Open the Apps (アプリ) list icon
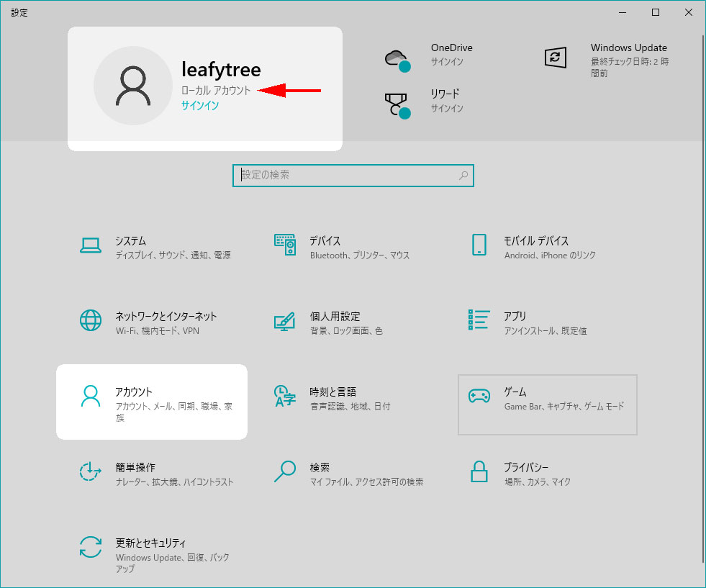This screenshot has width=706, height=588. click(479, 321)
